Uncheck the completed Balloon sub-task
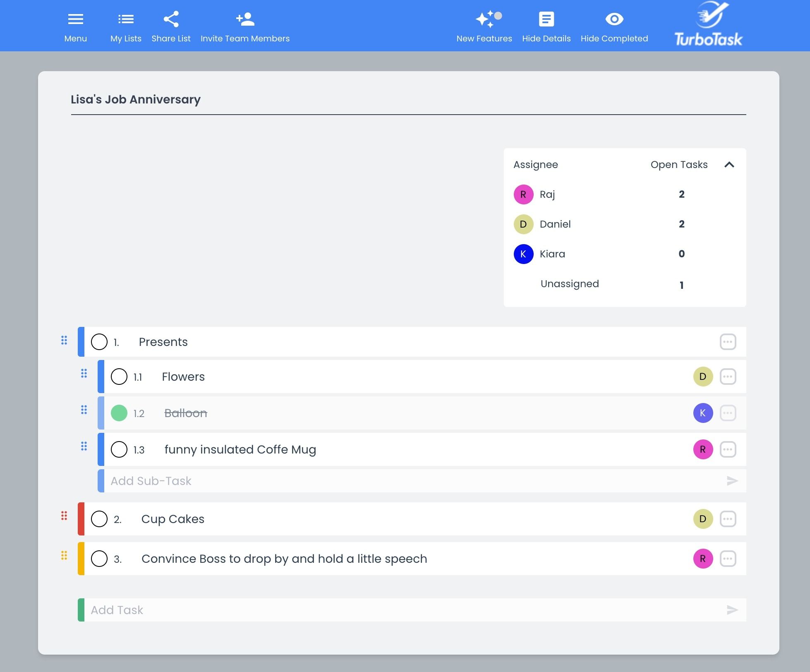The width and height of the screenshot is (810, 672). coord(119,413)
